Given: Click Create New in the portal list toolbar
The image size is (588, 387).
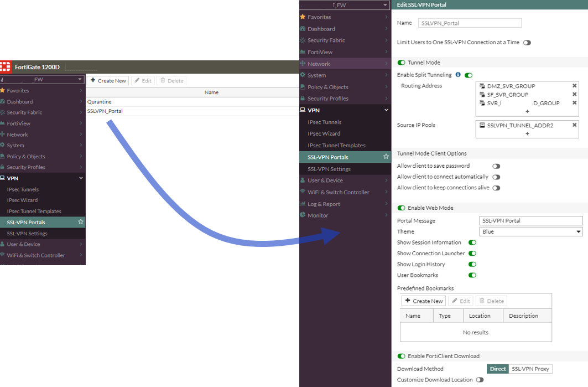Looking at the screenshot, I should click(108, 81).
